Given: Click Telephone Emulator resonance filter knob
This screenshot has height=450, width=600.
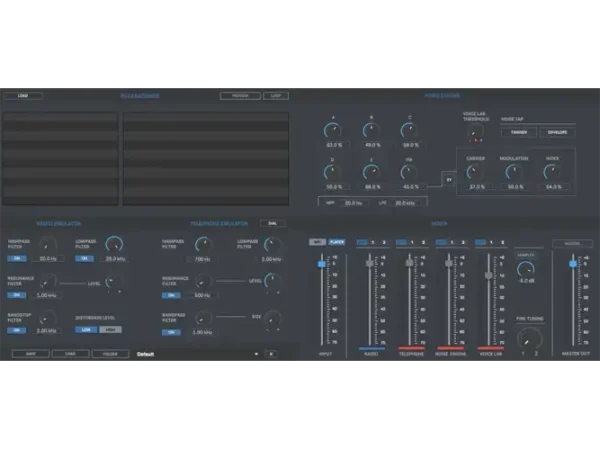Looking at the screenshot, I should (x=203, y=282).
